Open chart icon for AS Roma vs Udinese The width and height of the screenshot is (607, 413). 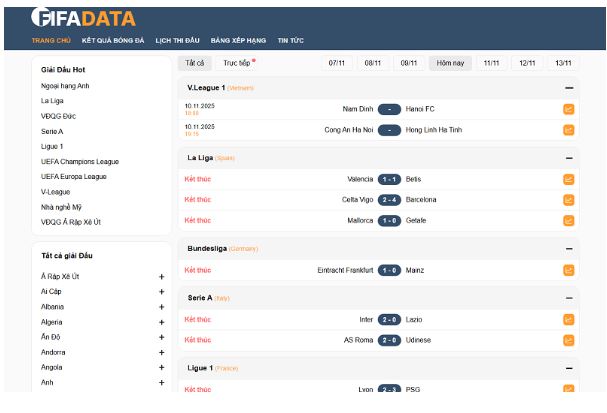coord(568,340)
